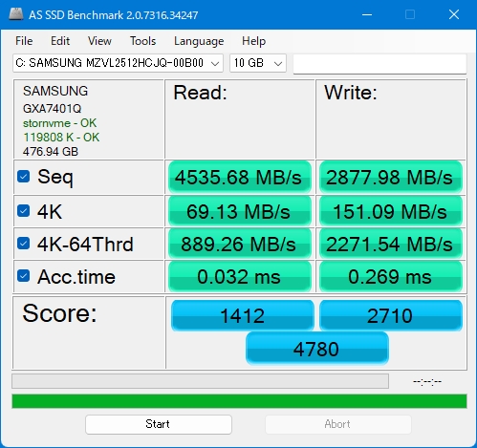Expand the 10 GB test size dropdown
This screenshot has height=448, width=477.
click(x=258, y=63)
